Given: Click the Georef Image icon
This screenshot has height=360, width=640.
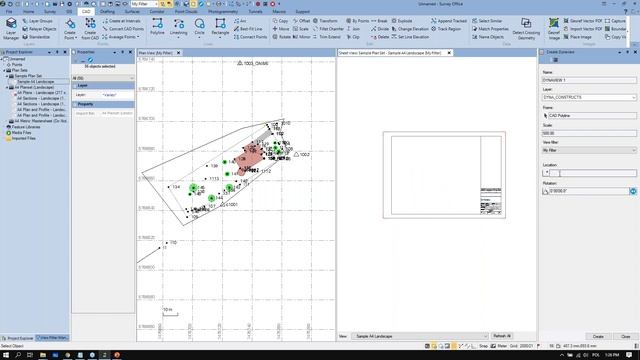Looking at the screenshot, I should click(x=554, y=29).
